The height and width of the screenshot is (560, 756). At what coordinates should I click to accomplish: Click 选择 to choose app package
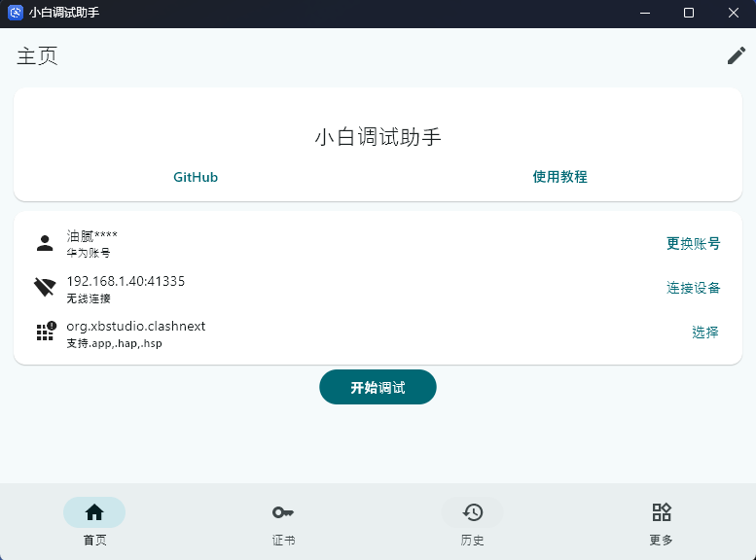(x=704, y=332)
